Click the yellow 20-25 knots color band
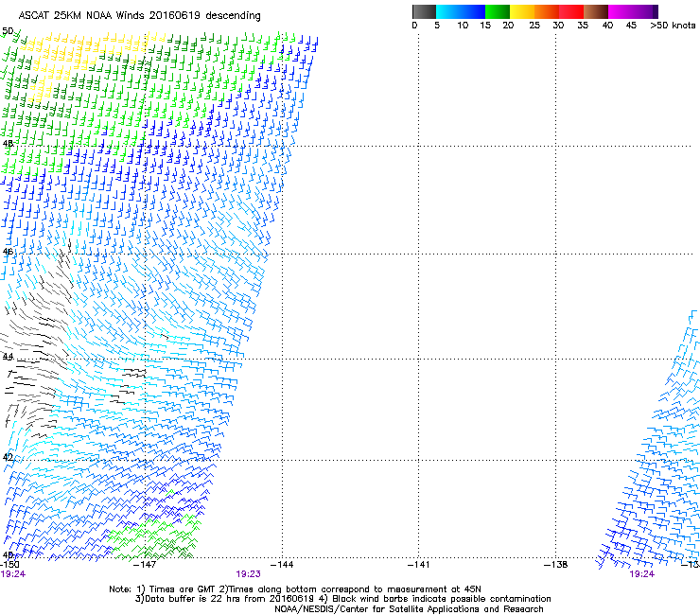Viewport: 700px width, 615px height. (522, 11)
